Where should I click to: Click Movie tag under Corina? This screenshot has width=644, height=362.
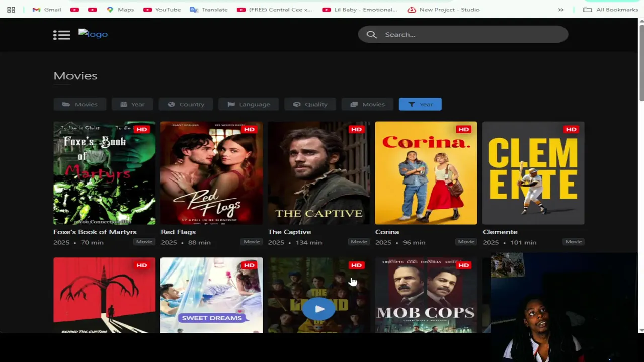(466, 242)
